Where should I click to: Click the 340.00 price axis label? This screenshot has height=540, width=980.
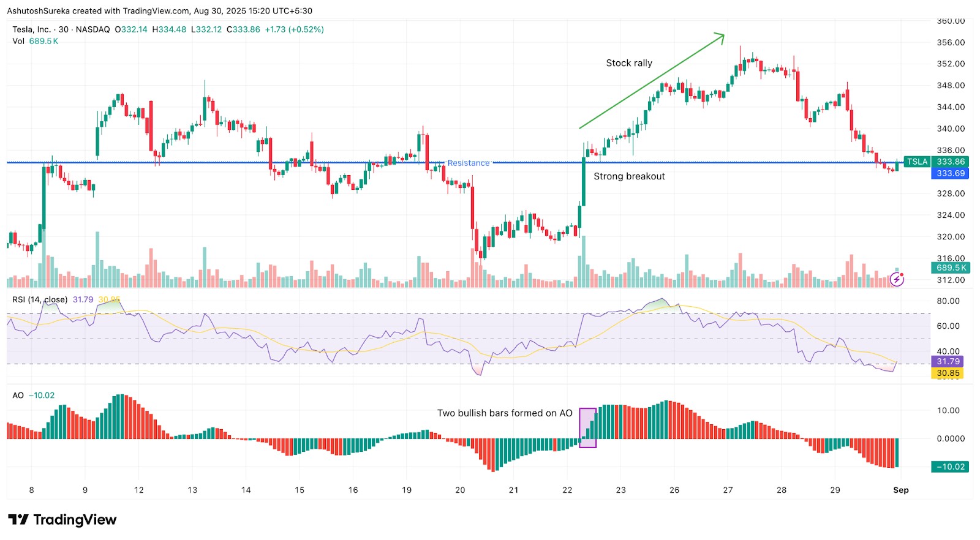951,129
